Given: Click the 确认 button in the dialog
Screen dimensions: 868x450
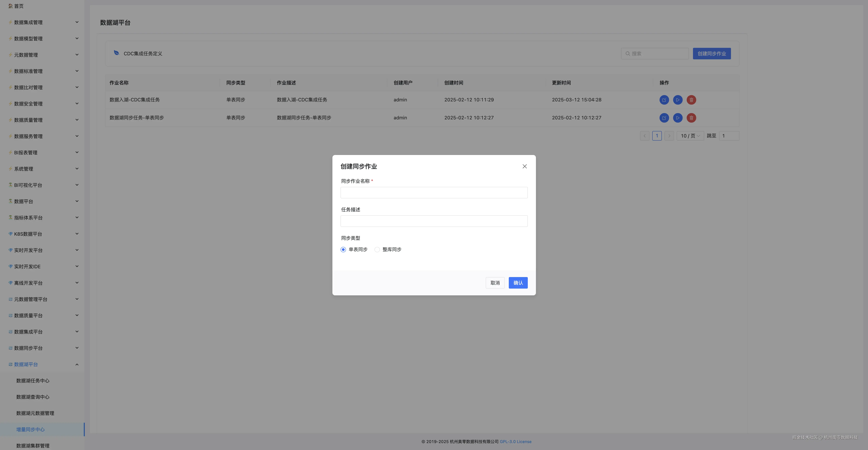Looking at the screenshot, I should coord(518,283).
